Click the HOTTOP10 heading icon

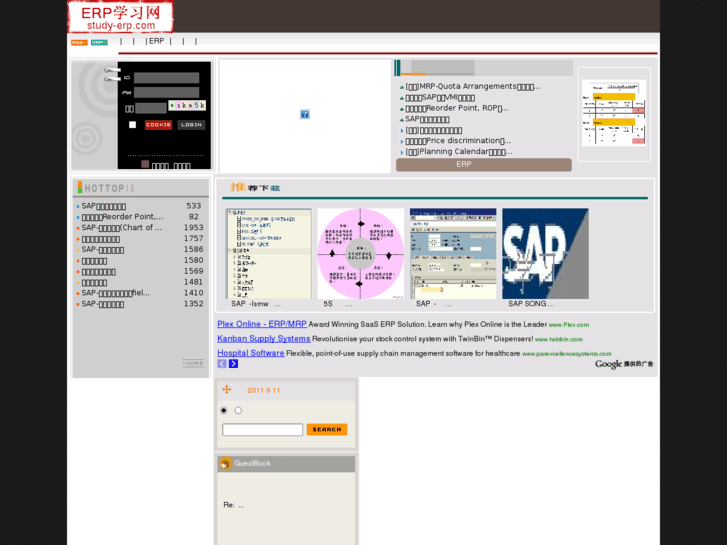pos(80,187)
